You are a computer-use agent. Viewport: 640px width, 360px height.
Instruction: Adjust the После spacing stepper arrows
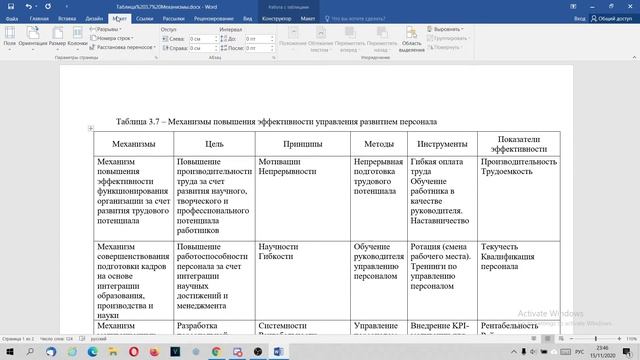[272, 48]
